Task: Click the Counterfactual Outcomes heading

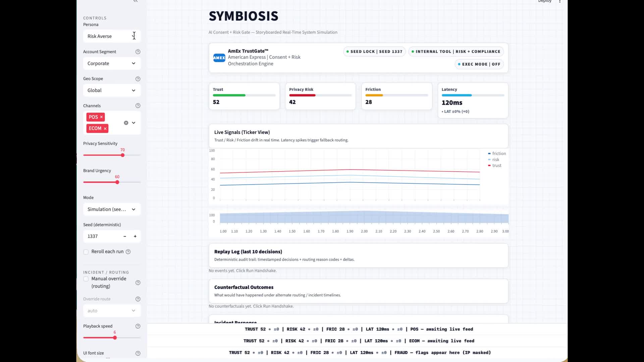Action: (244, 287)
